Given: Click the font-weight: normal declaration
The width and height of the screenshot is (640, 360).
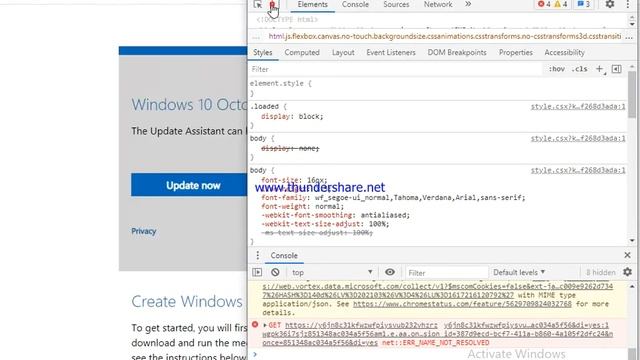Looking at the screenshot, I should tap(302, 207).
